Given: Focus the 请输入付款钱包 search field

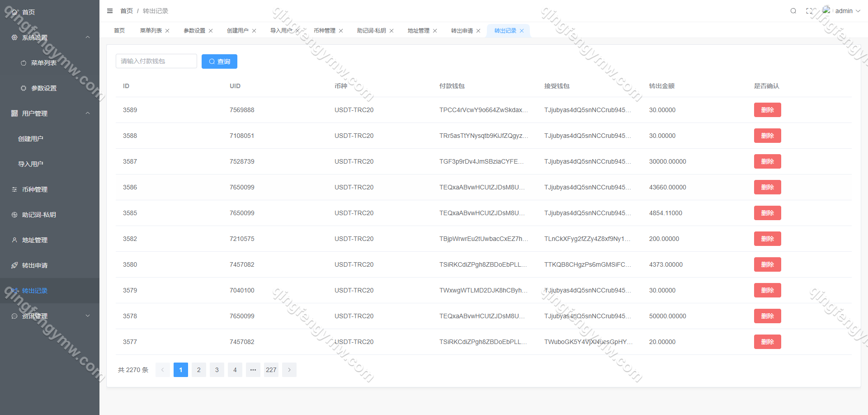Looking at the screenshot, I should coord(156,61).
